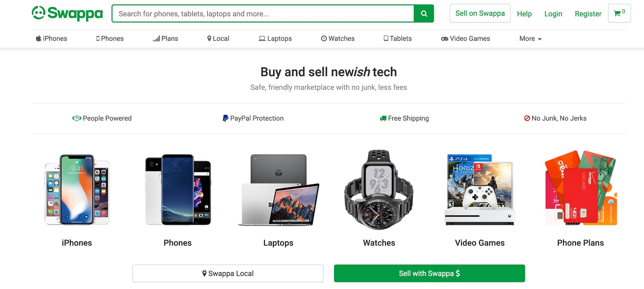
Task: Open iPhones via the Apple icon
Action: coord(38,39)
